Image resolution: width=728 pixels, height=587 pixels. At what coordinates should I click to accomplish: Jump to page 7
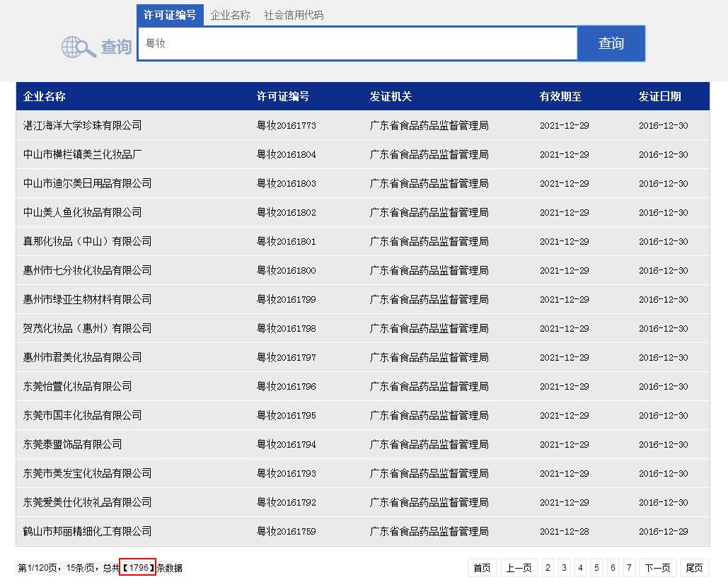(x=629, y=567)
